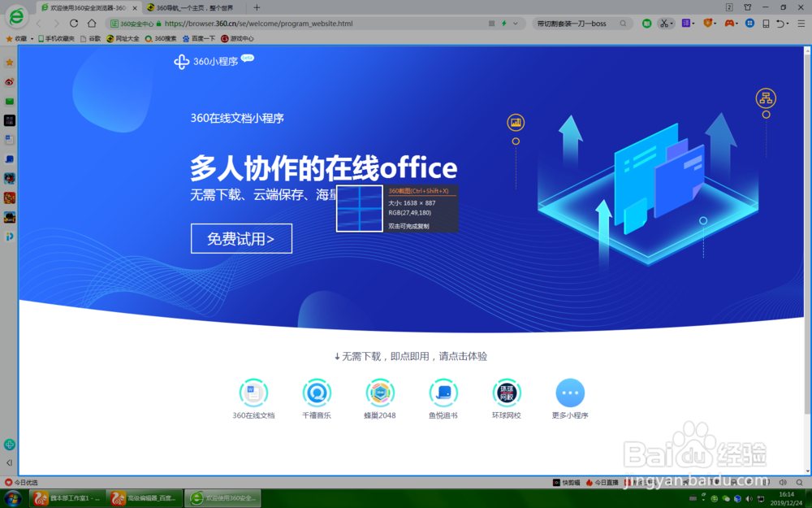The height and width of the screenshot is (508, 812).
Task: Expand the screenshot scissors dropdown arrow
Action: pos(672,24)
